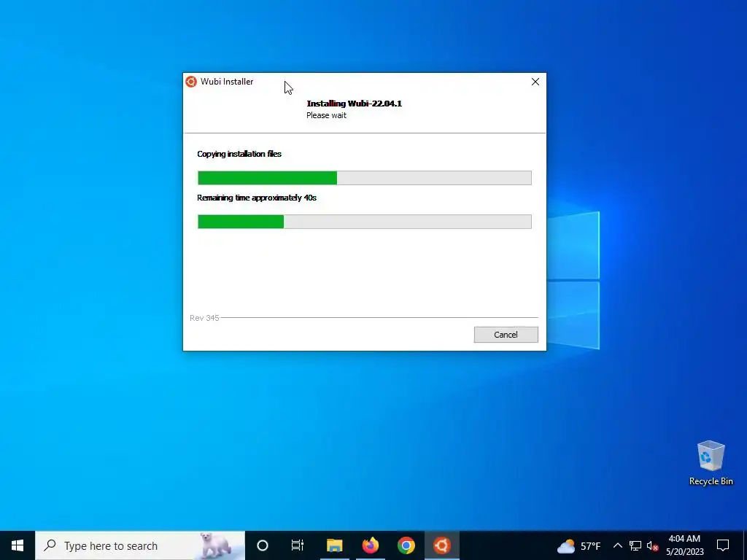The image size is (747, 560).
Task: Click the remaining time progress bar
Action: (365, 222)
